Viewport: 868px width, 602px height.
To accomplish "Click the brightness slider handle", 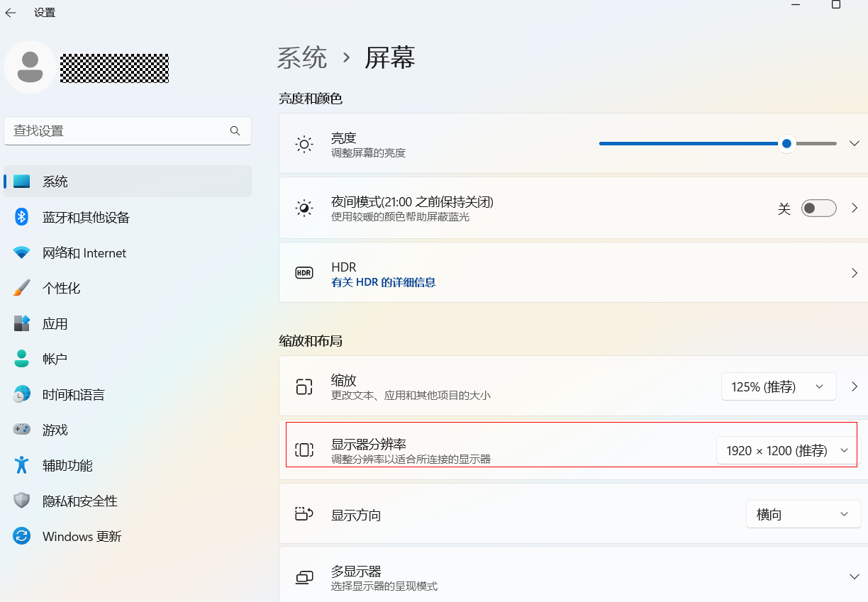I will tap(786, 144).
